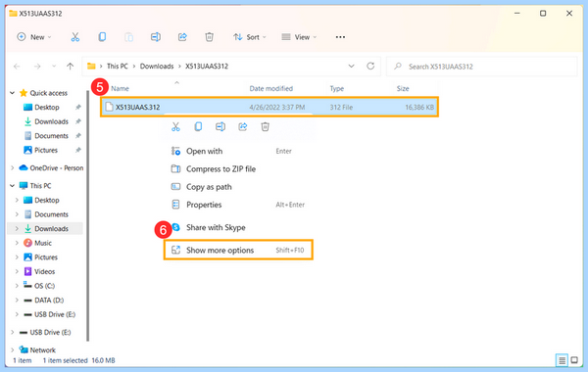Choose Copy as path from the context menu

tap(238, 187)
